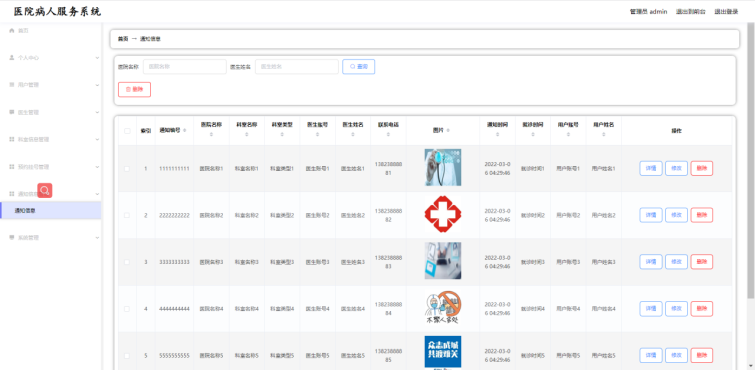The image size is (755, 371).
Task: Open row 3 image thumbnail
Action: (x=443, y=261)
